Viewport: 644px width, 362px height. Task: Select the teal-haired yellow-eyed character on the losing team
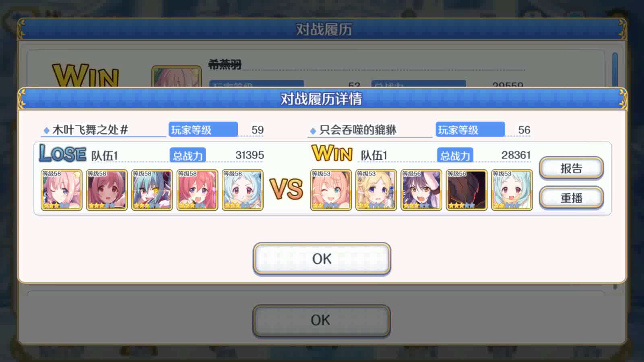click(x=152, y=190)
